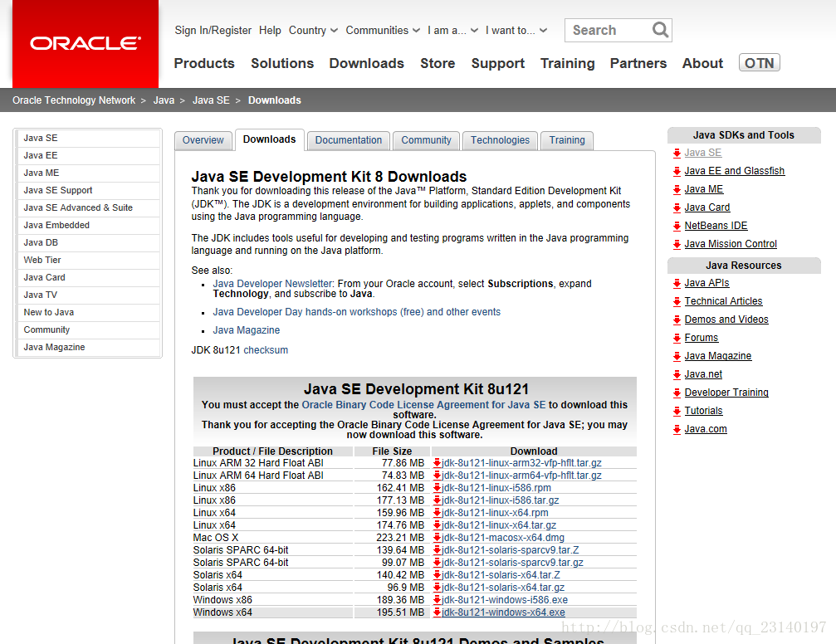The image size is (836, 644).
Task: Switch to the Training tab in content area
Action: [x=567, y=140]
